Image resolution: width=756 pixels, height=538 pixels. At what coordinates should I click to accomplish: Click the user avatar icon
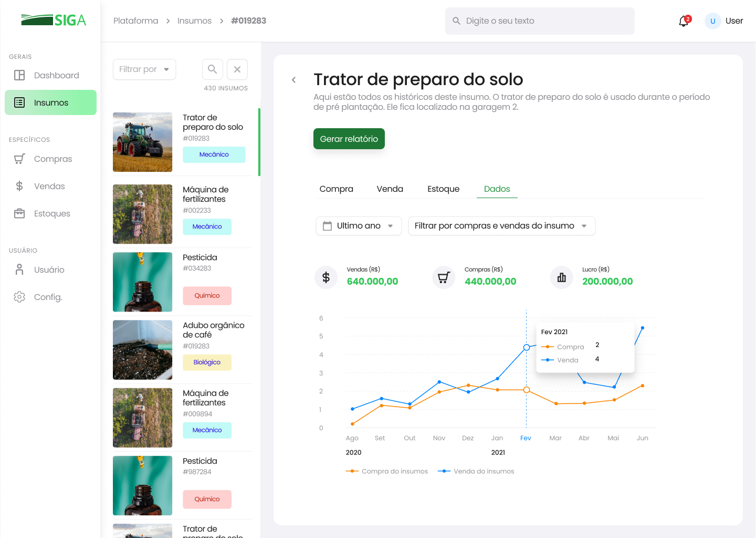click(x=712, y=21)
